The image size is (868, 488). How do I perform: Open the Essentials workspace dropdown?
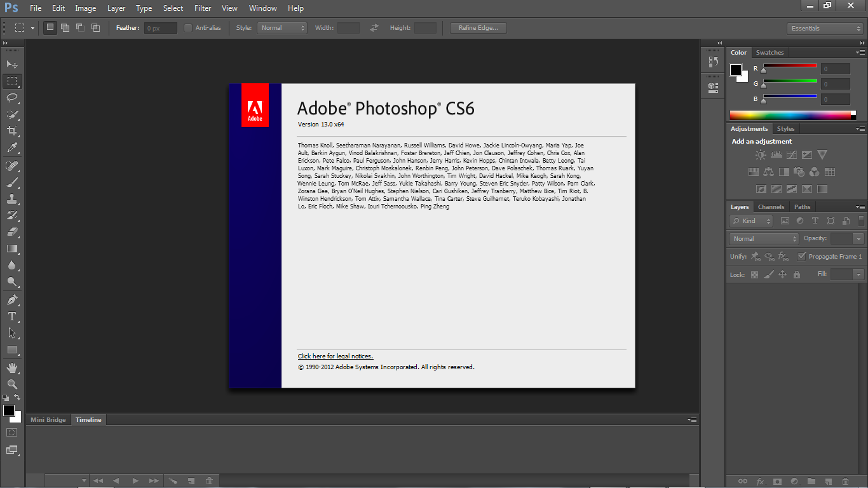click(824, 29)
